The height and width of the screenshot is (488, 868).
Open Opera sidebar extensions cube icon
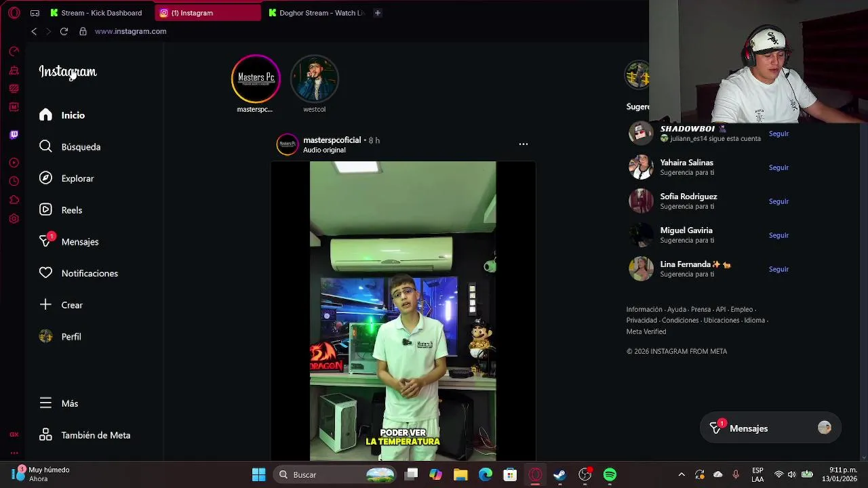coord(14,200)
